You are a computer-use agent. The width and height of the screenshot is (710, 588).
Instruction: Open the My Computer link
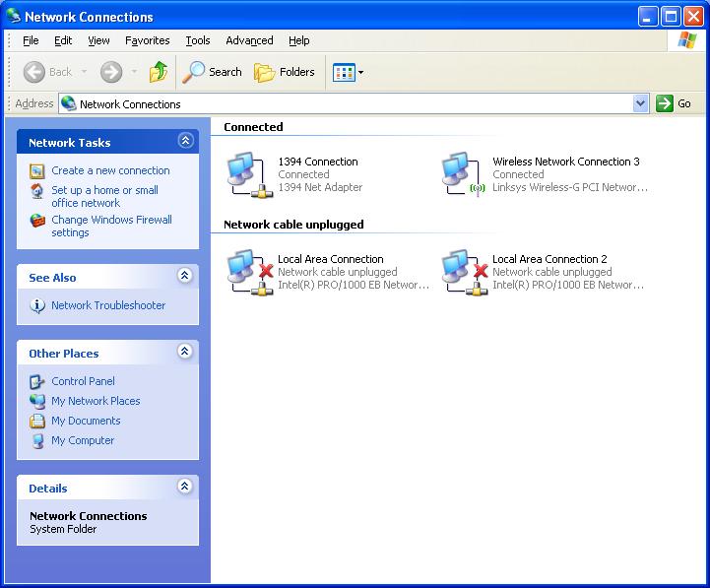coord(83,440)
